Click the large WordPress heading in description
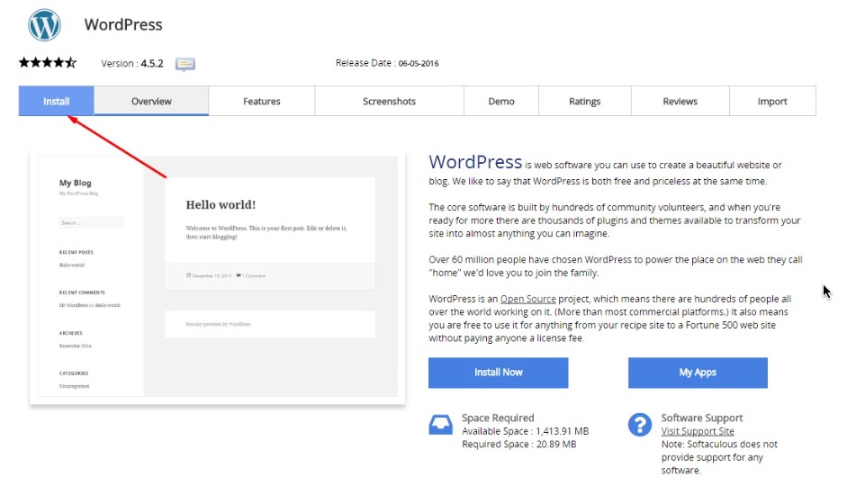The image size is (865, 504). tap(475, 162)
